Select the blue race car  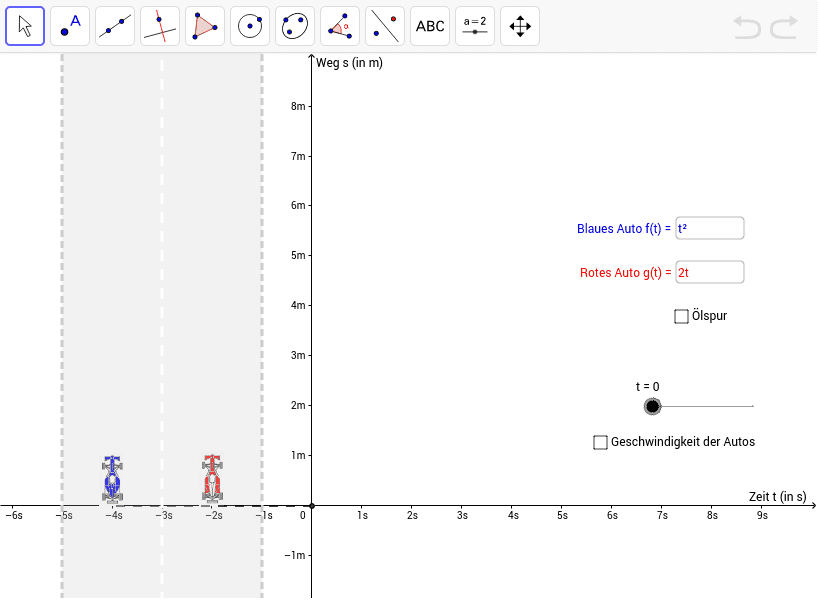(x=112, y=479)
